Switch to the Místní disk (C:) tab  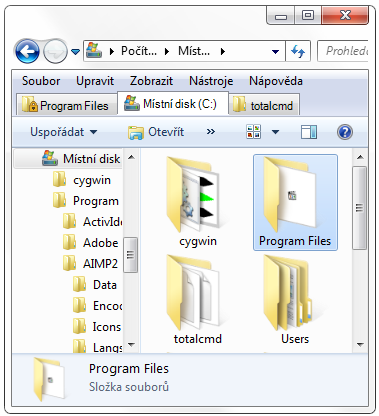[173, 104]
